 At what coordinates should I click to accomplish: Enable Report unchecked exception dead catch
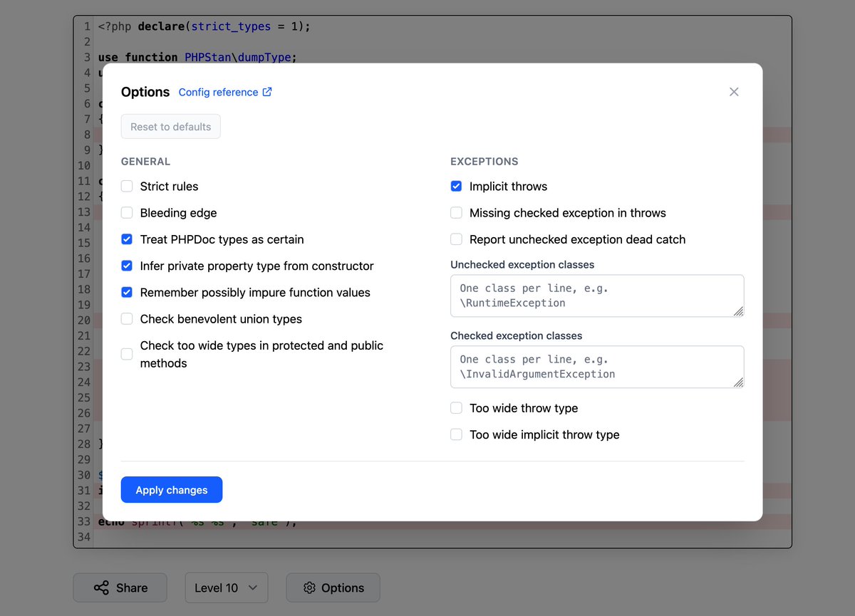[x=456, y=239]
